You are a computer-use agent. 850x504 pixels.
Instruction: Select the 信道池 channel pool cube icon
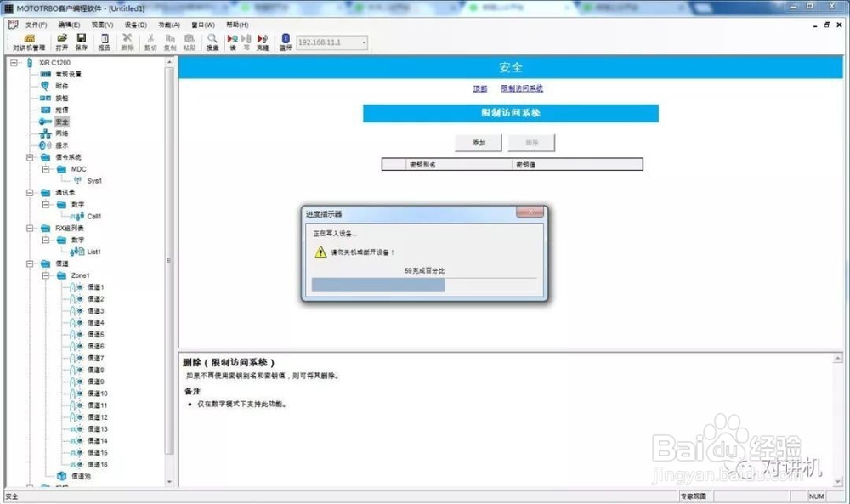tap(62, 476)
